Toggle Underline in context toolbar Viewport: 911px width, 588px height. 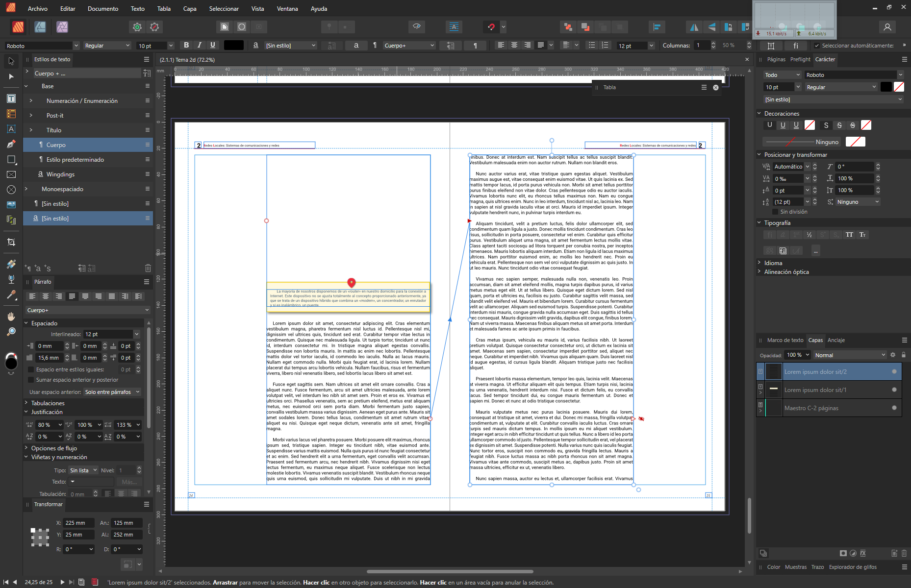pyautogui.click(x=213, y=45)
